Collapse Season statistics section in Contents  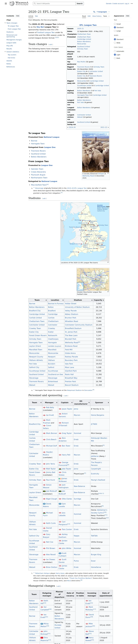5,52
